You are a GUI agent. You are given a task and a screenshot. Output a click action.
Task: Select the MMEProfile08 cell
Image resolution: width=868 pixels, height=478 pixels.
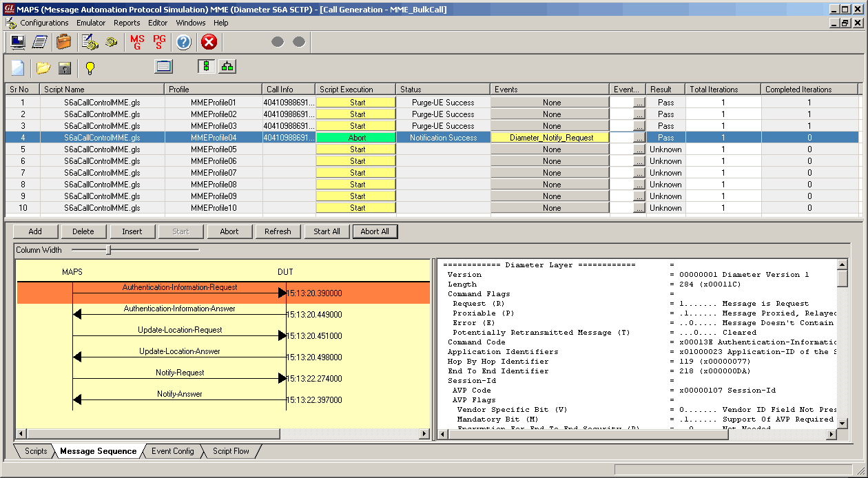(214, 185)
